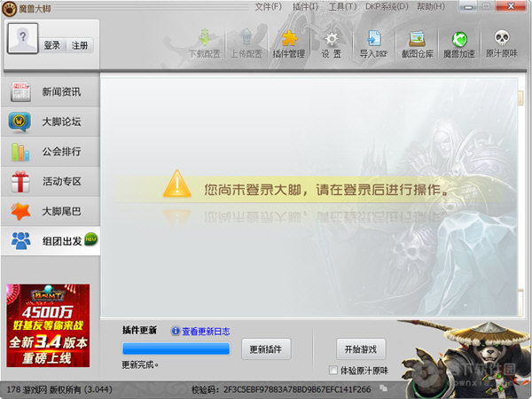Click the blue plugin update progress bar
This screenshot has height=399, width=532.
pos(176,348)
